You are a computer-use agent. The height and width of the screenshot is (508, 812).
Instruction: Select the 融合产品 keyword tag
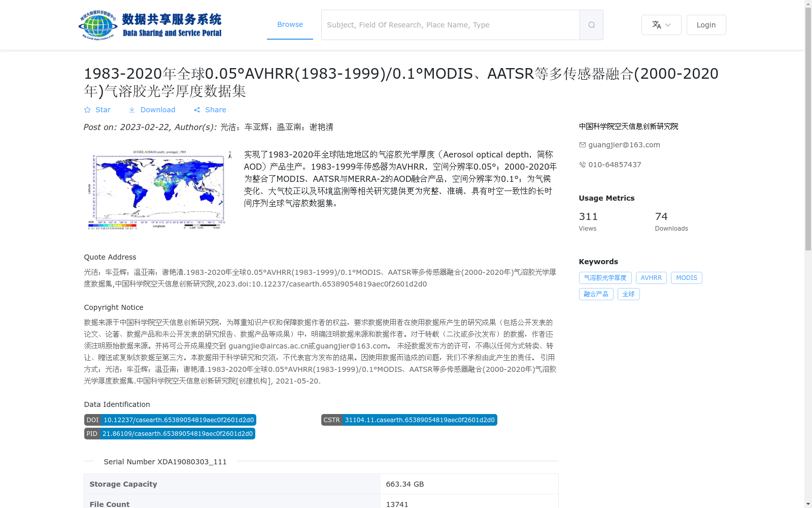[596, 294]
